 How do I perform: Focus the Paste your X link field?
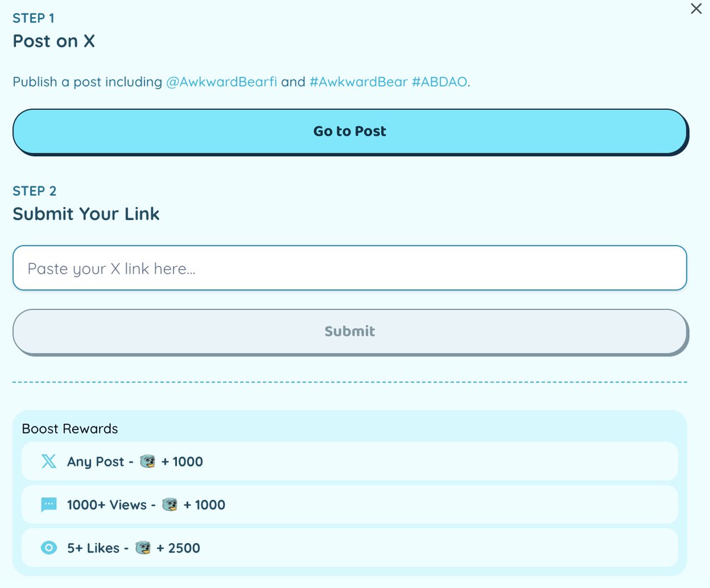coord(350,268)
